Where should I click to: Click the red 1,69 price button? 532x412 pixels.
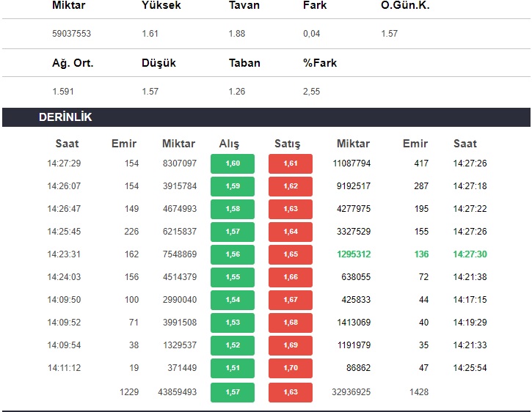pos(291,345)
